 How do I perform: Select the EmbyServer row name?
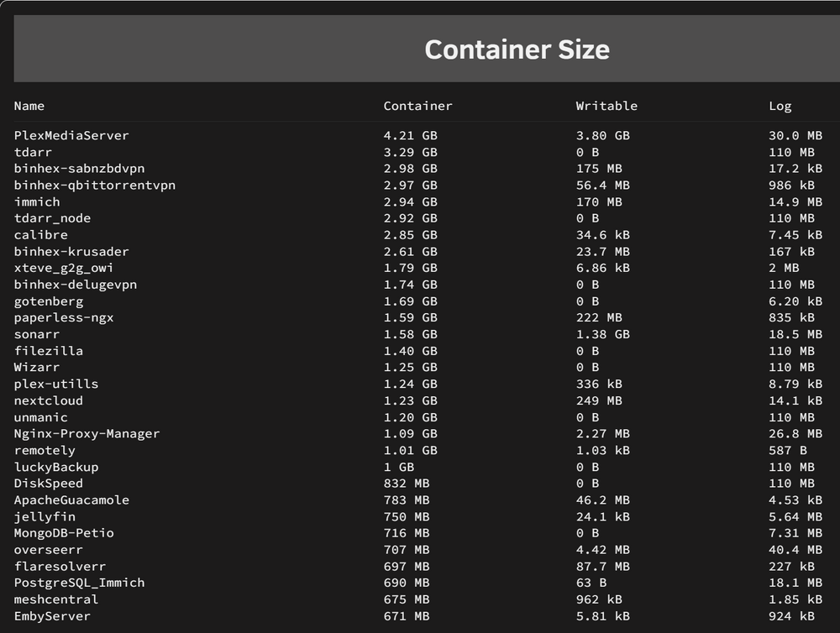coord(52,616)
